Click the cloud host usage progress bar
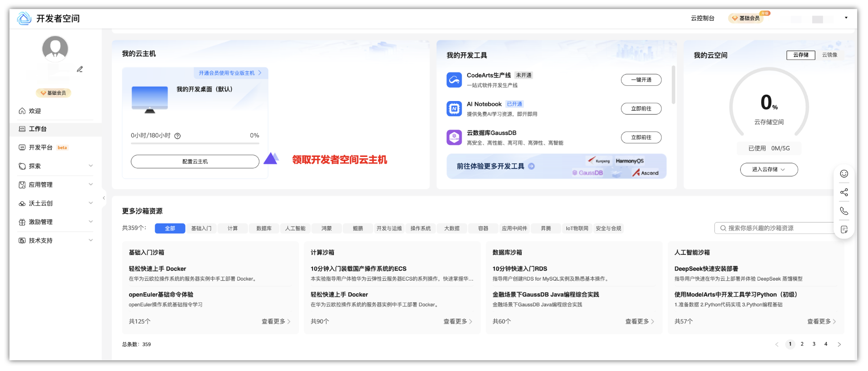 [195, 143]
